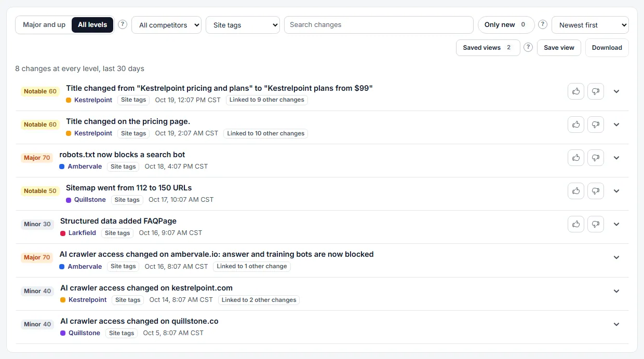Screen dimensions: 644x359
Task: Click 'Major 70' badge on robots.txt row
Action: pyautogui.click(x=37, y=158)
